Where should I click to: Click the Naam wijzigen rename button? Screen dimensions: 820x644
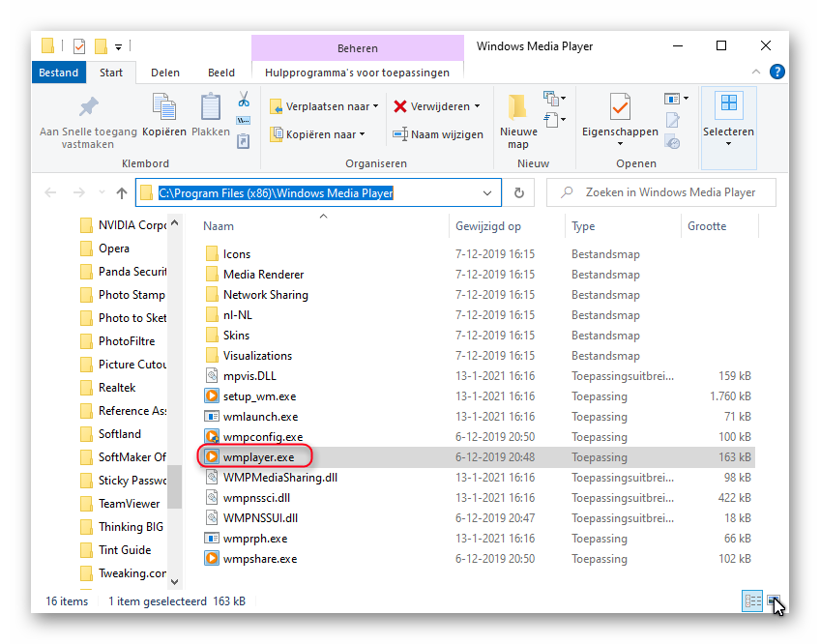click(438, 134)
